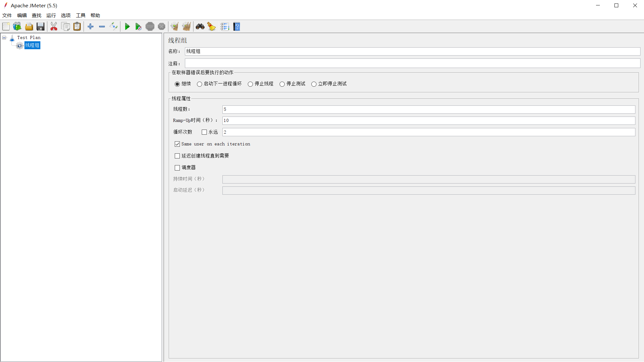Click the thread group gear icon
The width and height of the screenshot is (644, 362).
pyautogui.click(x=19, y=46)
